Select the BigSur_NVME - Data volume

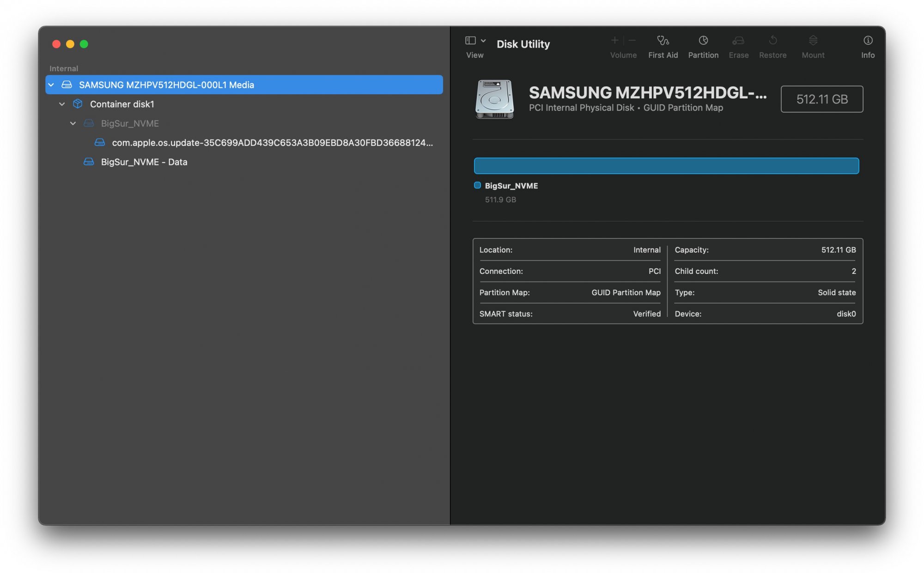point(144,162)
